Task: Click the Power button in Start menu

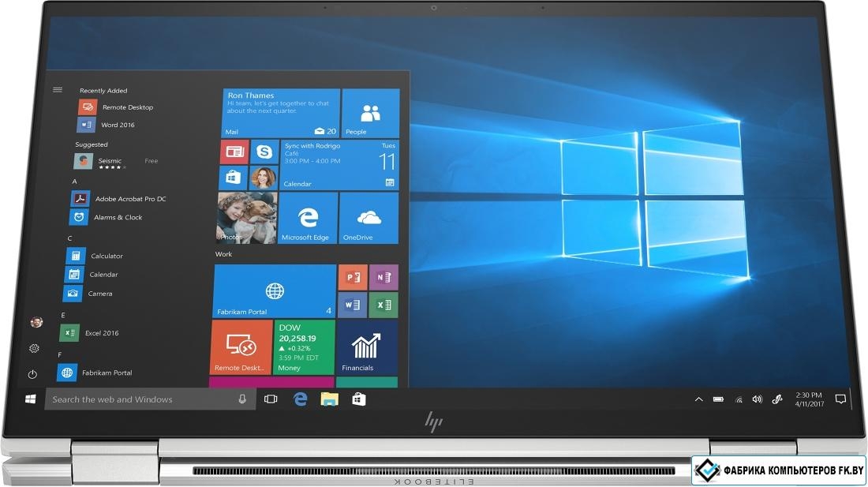Action: click(x=32, y=374)
